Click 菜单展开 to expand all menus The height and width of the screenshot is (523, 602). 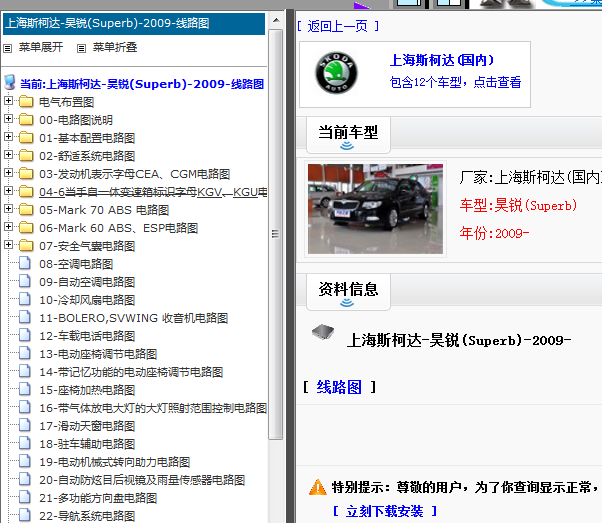coord(41,47)
